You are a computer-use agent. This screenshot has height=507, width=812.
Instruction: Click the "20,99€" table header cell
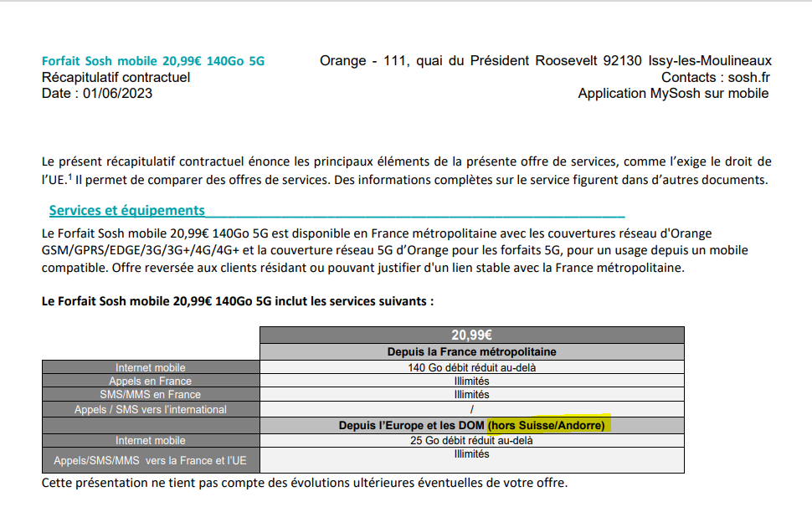[472, 335]
